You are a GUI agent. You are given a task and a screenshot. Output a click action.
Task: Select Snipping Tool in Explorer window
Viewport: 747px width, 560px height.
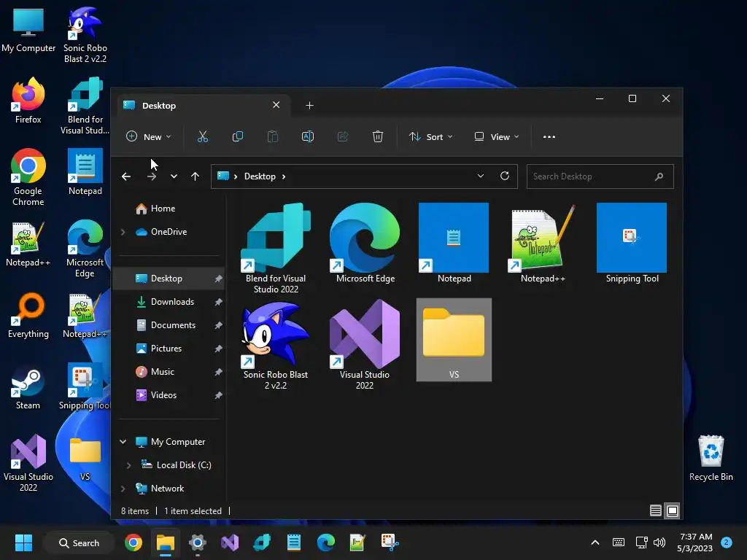click(632, 244)
